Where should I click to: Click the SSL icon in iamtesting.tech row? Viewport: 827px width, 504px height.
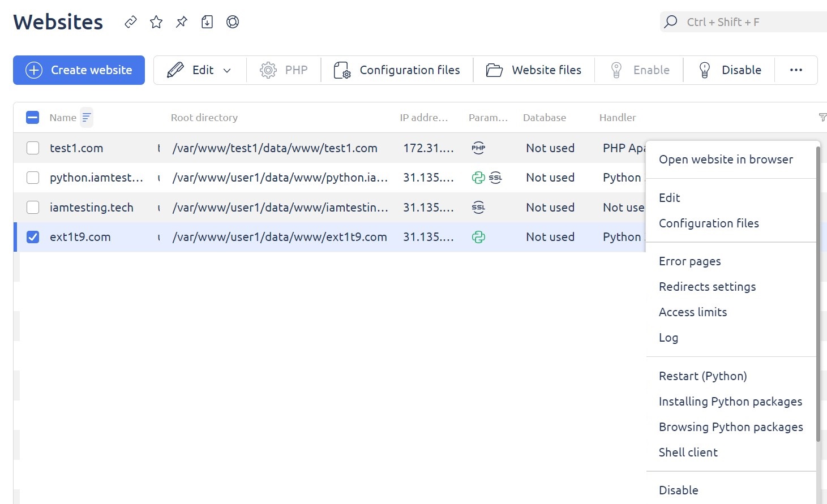click(x=478, y=208)
